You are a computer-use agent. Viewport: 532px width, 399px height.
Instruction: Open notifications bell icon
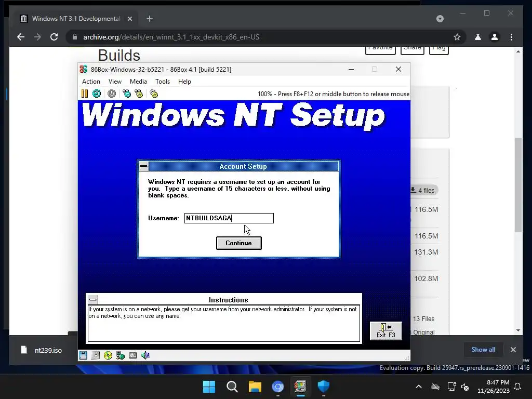pyautogui.click(x=518, y=387)
